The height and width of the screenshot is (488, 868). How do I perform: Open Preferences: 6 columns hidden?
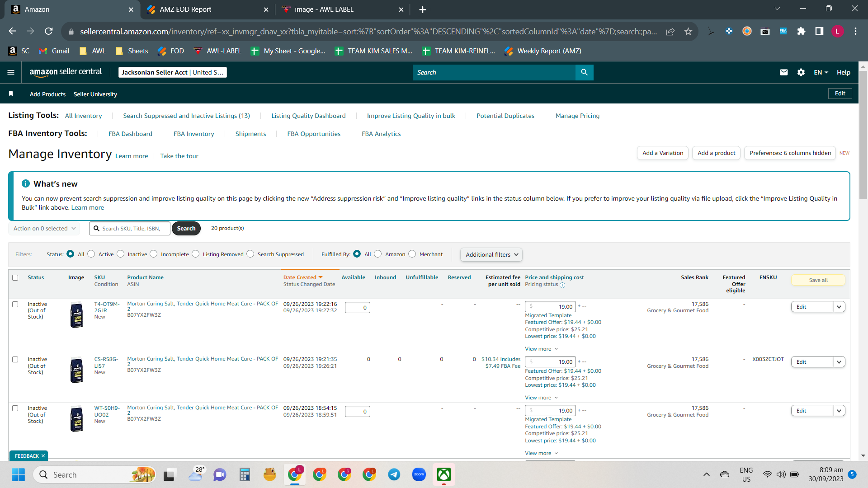click(790, 153)
